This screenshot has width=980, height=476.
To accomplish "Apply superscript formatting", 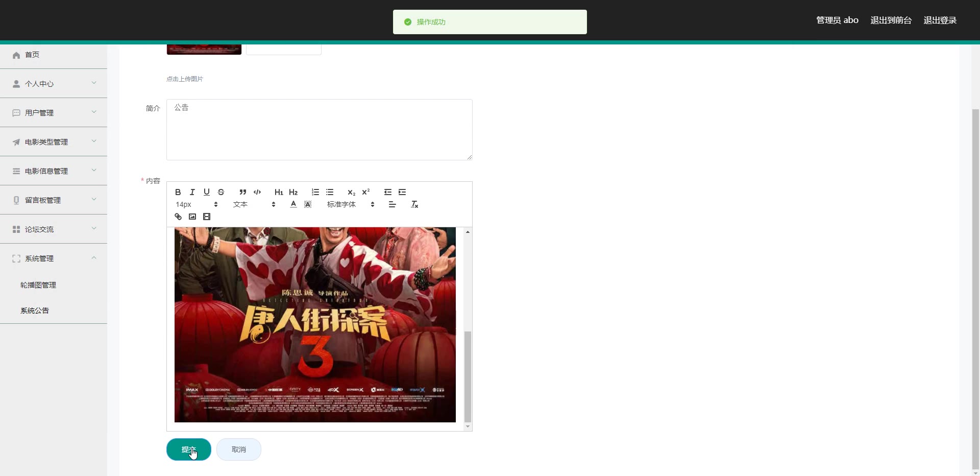I will click(365, 192).
